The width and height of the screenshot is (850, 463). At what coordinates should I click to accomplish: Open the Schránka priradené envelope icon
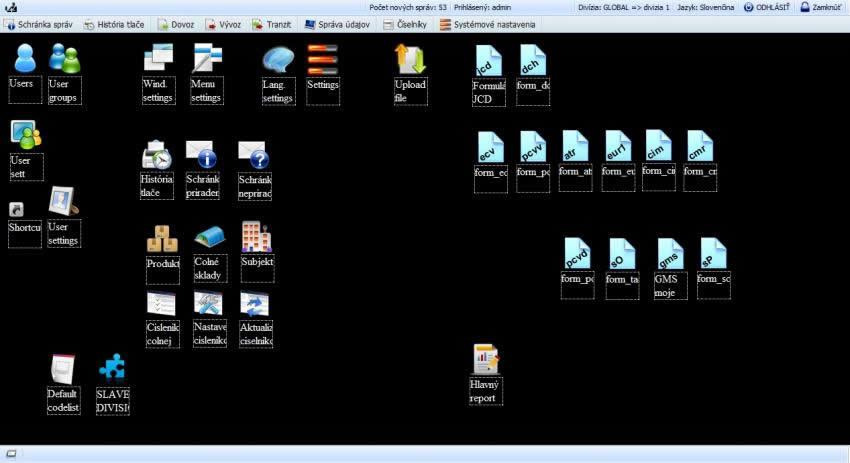(x=202, y=155)
